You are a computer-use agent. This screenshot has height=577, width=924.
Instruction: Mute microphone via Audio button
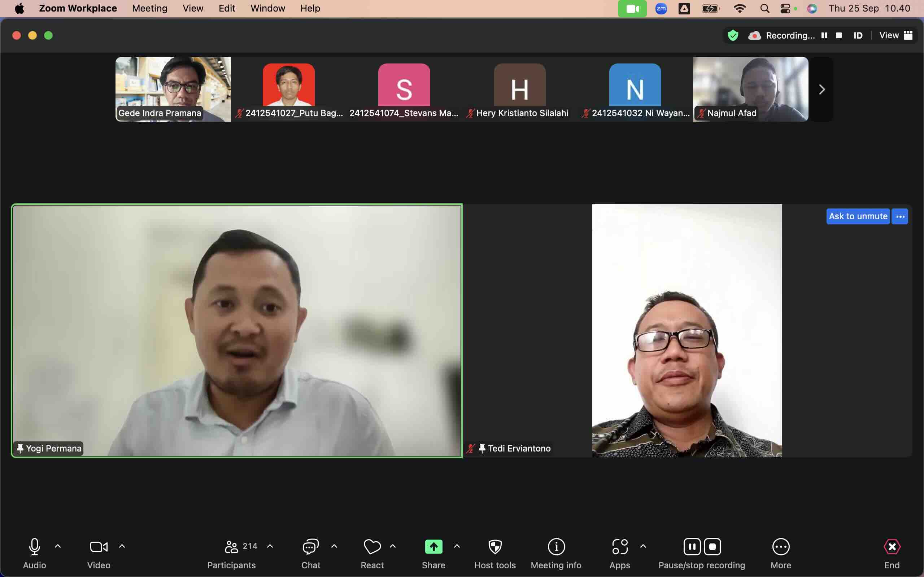(34, 546)
